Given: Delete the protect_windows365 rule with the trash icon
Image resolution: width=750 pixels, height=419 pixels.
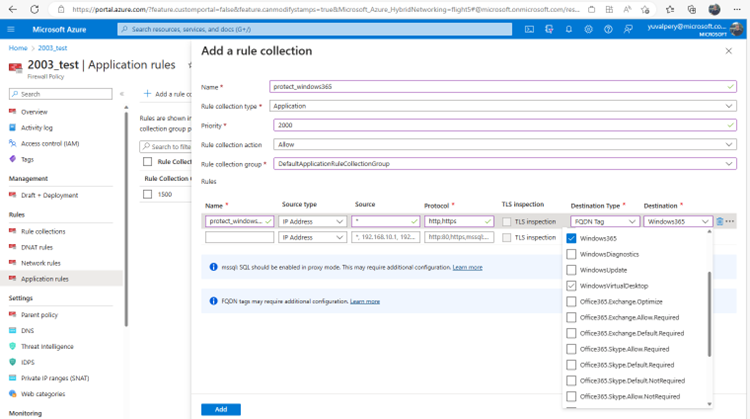Looking at the screenshot, I should click(719, 221).
